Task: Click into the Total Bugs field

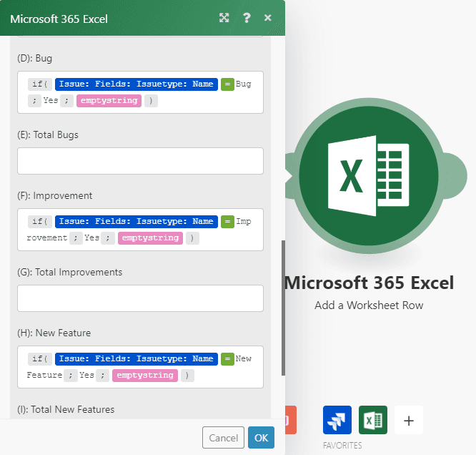Action: [x=140, y=161]
